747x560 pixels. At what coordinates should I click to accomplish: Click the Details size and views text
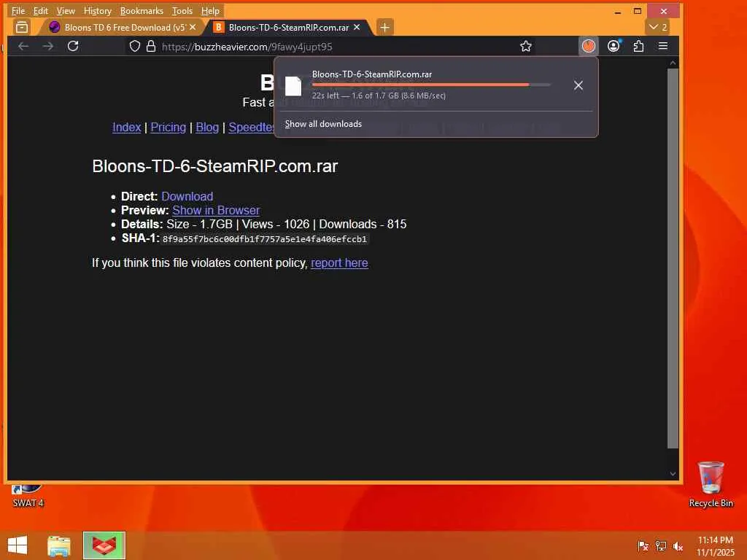(286, 225)
